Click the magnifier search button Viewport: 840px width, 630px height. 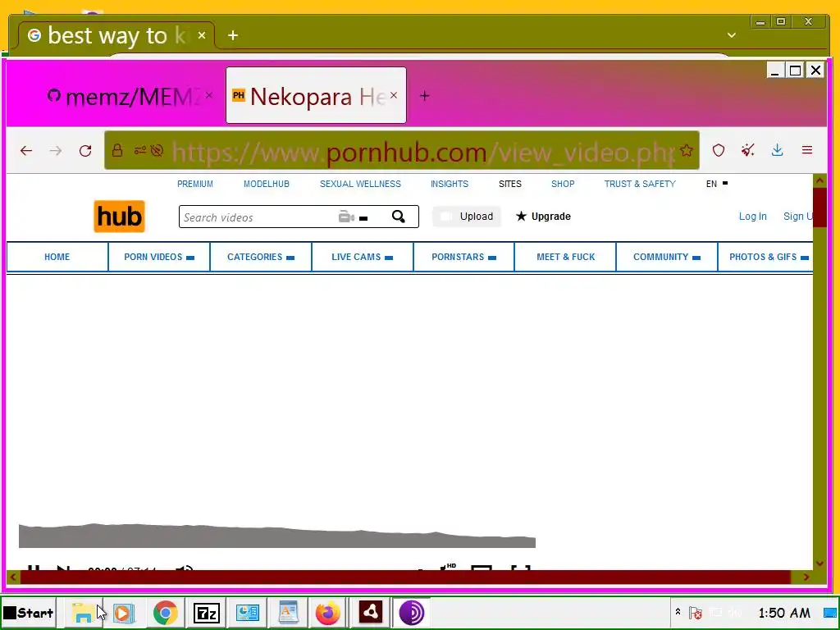tap(398, 217)
